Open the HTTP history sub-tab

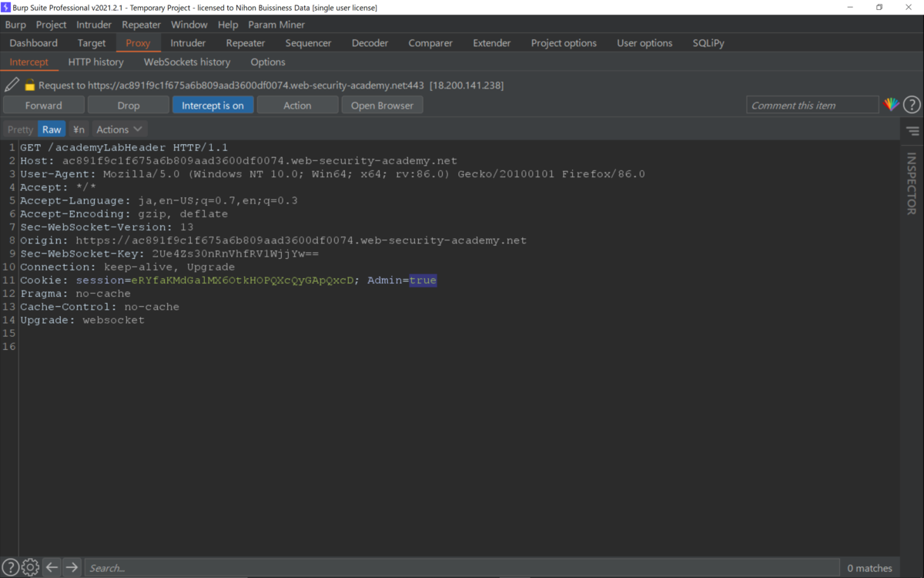(95, 62)
